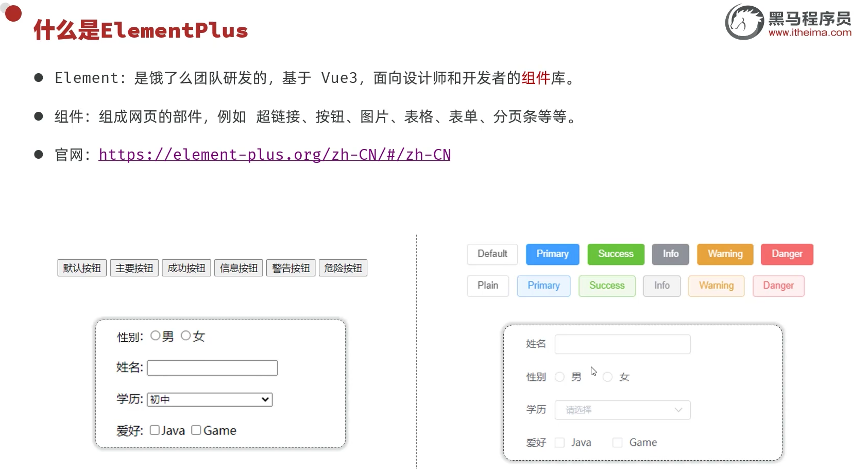Check the Java checkbox in left native form
The image size is (868, 469).
pos(155,430)
